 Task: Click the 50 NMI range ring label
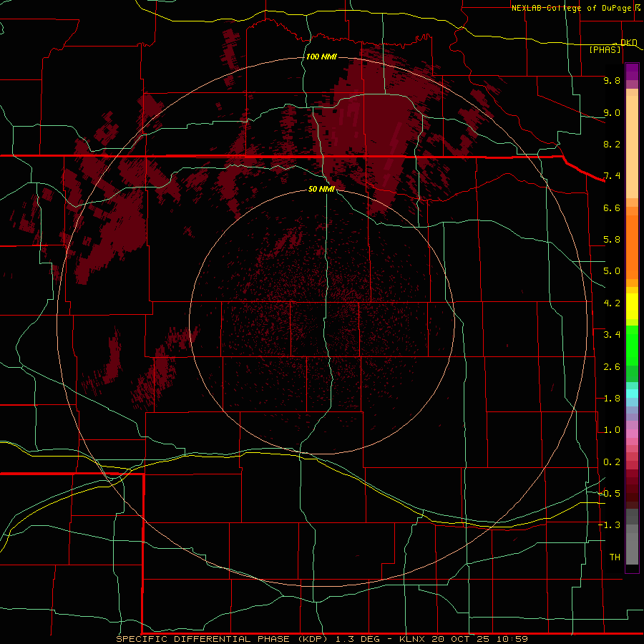(x=321, y=189)
